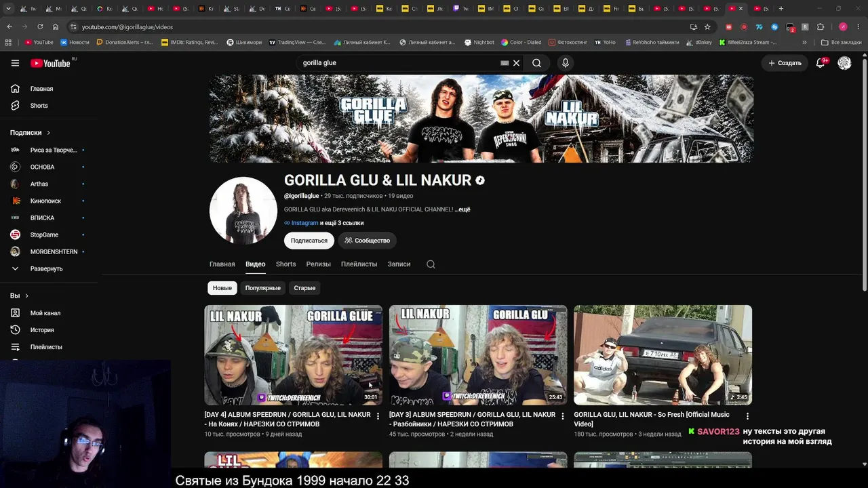Open the browser home page button
Viewport: 868px width, 488px height.
[56, 27]
